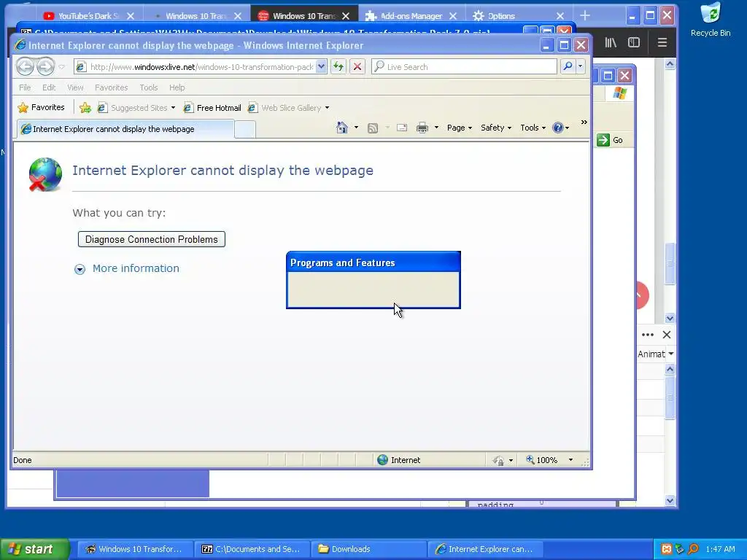The image size is (747, 560).
Task: Click the Internet security zone status
Action: (399, 460)
